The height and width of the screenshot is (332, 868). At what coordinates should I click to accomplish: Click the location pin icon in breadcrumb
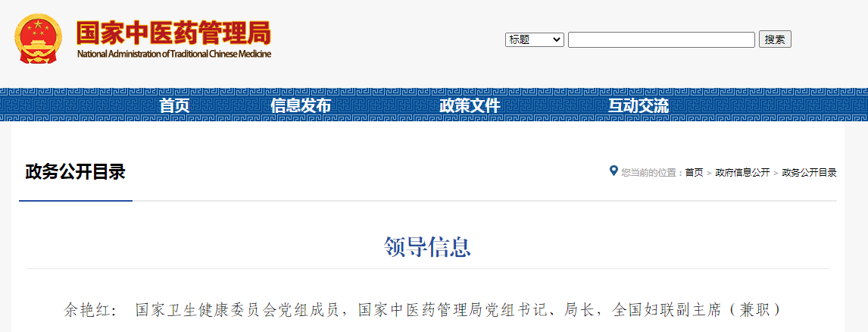click(614, 171)
